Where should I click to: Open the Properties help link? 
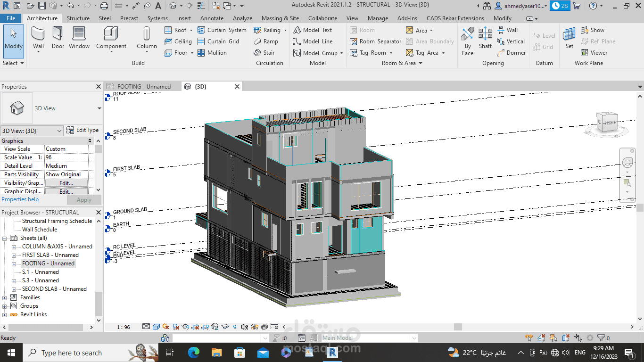tap(20, 199)
